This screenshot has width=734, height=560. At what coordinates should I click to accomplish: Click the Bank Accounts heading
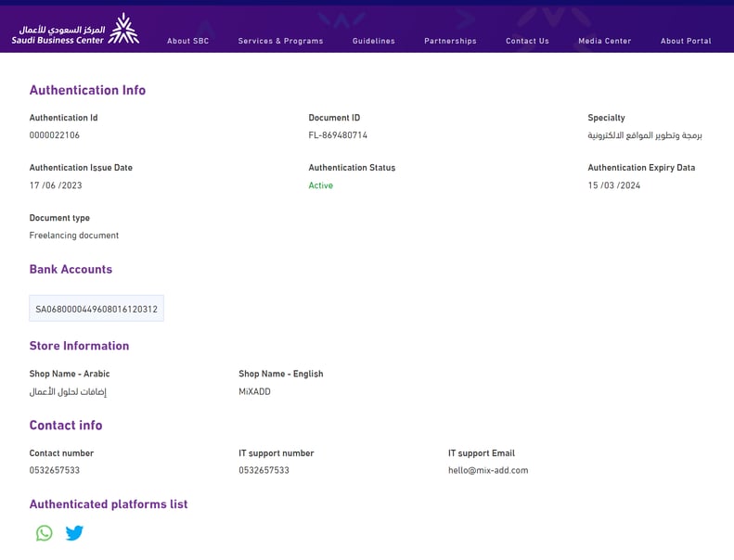71,269
